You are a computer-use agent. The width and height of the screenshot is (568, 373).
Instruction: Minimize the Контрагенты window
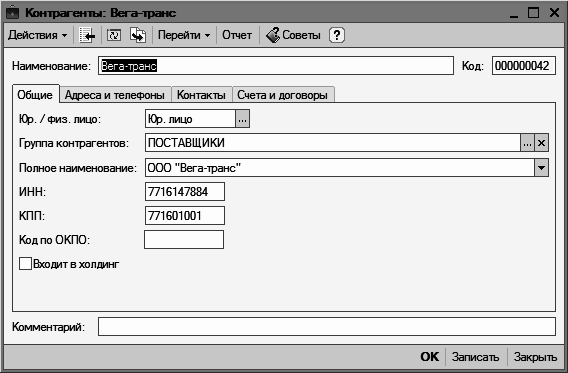[514, 14]
